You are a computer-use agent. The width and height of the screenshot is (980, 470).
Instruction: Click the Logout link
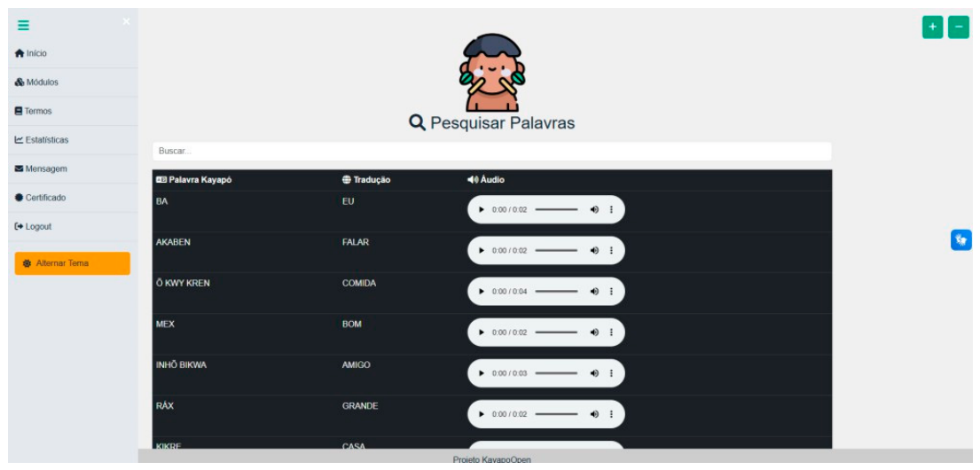point(33,226)
